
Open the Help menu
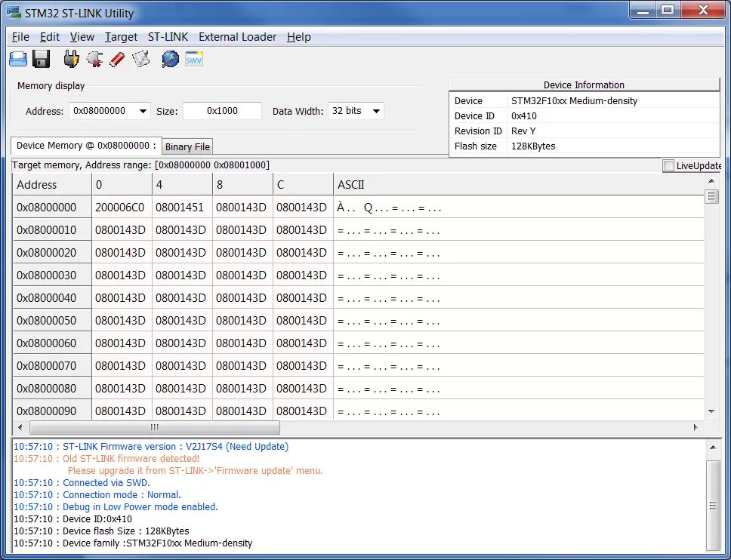pyautogui.click(x=299, y=37)
